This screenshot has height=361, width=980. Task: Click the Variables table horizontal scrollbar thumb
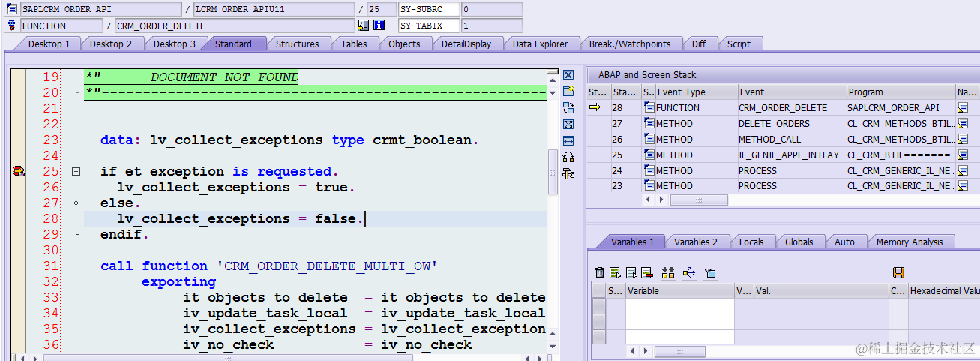679,351
